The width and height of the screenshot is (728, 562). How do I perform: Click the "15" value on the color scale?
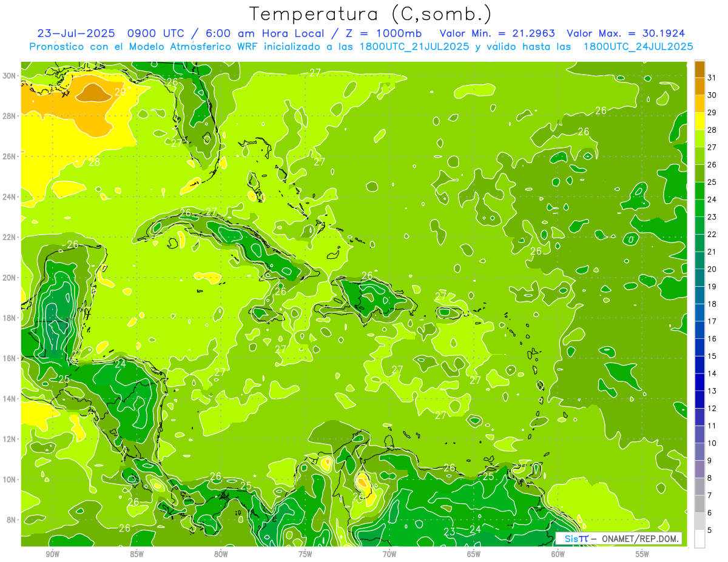pos(712,356)
